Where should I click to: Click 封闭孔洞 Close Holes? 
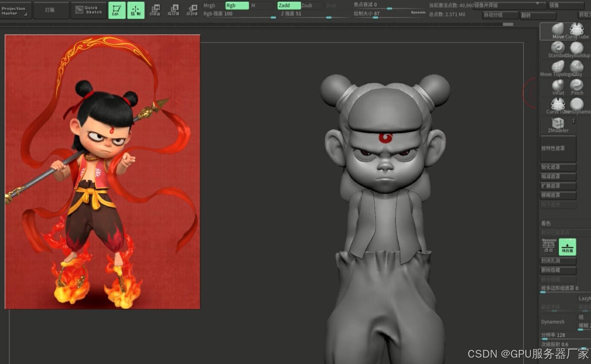point(558,261)
